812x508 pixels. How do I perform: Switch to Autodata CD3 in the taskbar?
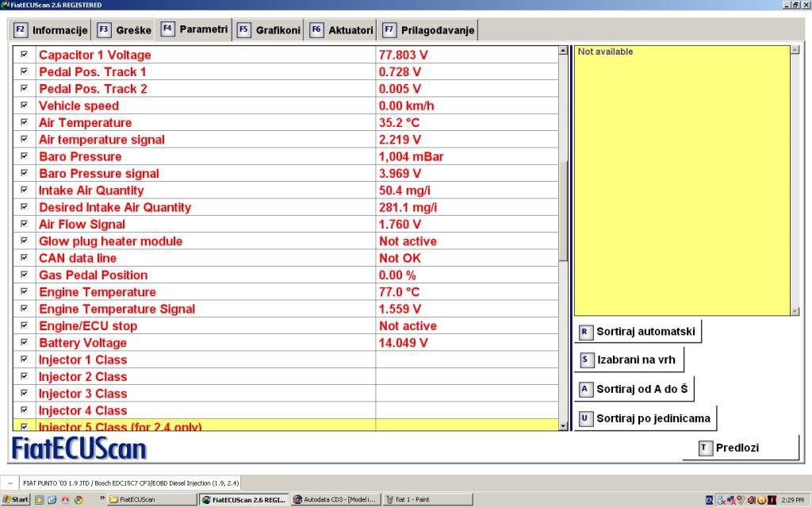335,500
